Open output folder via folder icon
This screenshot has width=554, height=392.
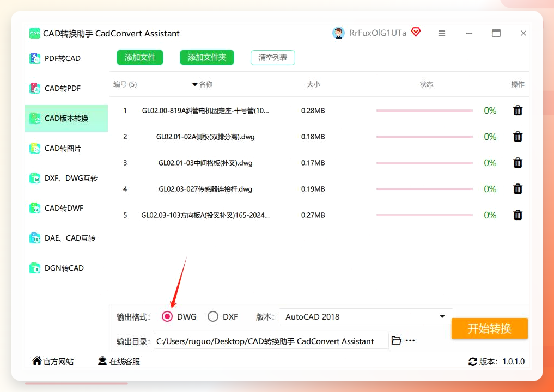[x=397, y=341]
